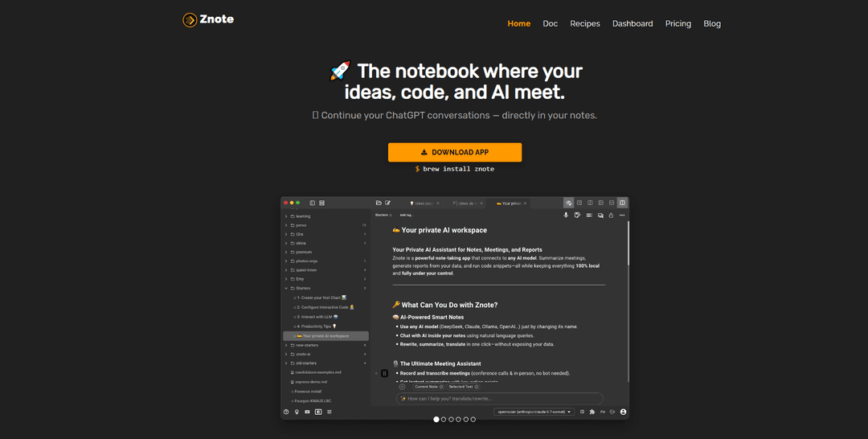The width and height of the screenshot is (868, 439).
Task: Click the puzzle piece plugins icon
Action: pyautogui.click(x=592, y=412)
